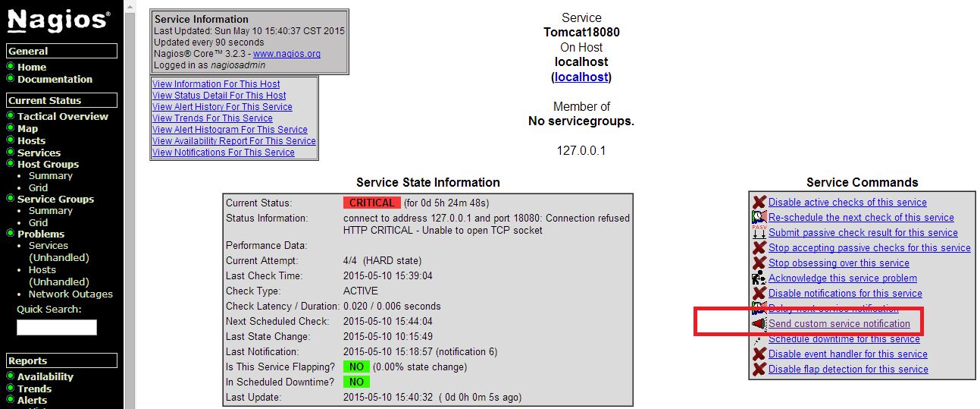Click the clock icon beside Re-schedule next check
The height and width of the screenshot is (409, 980).
[x=759, y=218]
